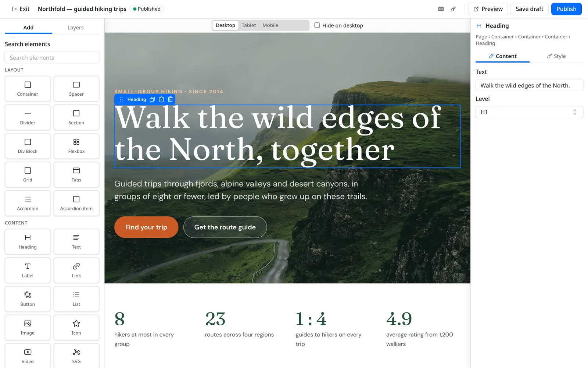Insert a Tabs element
Image resolution: width=588 pixels, height=368 pixels.
coord(76,175)
